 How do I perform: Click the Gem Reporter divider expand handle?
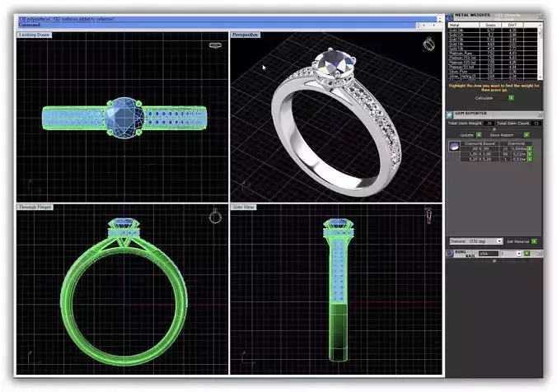pos(494,129)
